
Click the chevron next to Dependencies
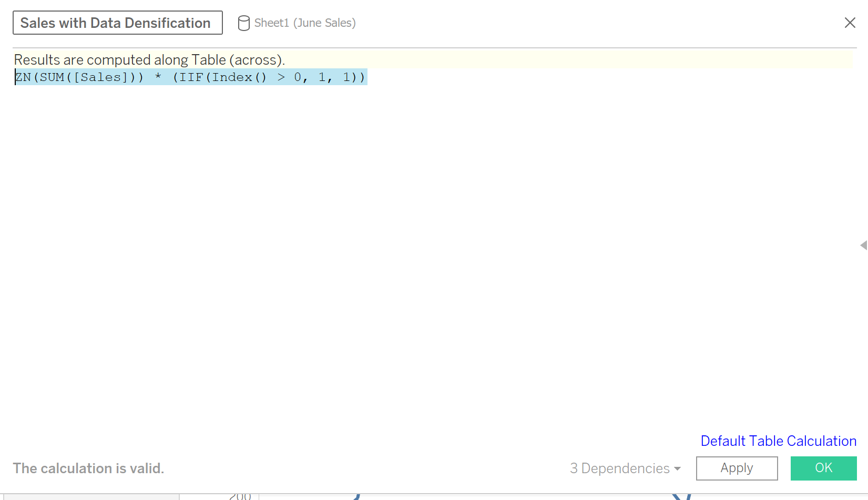click(676, 468)
